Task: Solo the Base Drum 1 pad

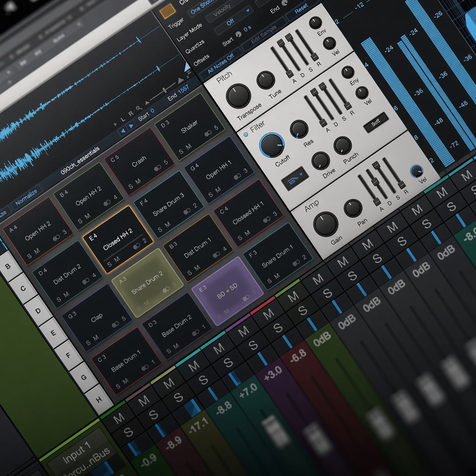Action: point(118,386)
